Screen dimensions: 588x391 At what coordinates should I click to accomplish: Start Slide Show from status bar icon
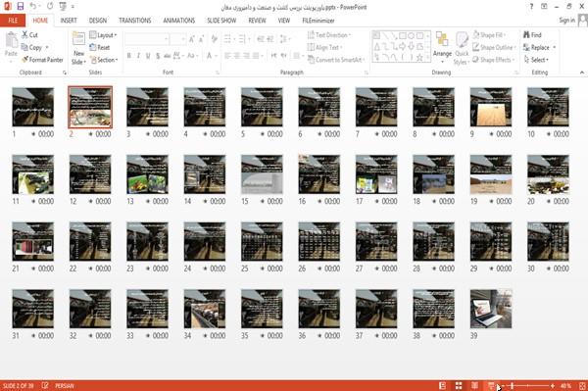click(x=491, y=385)
